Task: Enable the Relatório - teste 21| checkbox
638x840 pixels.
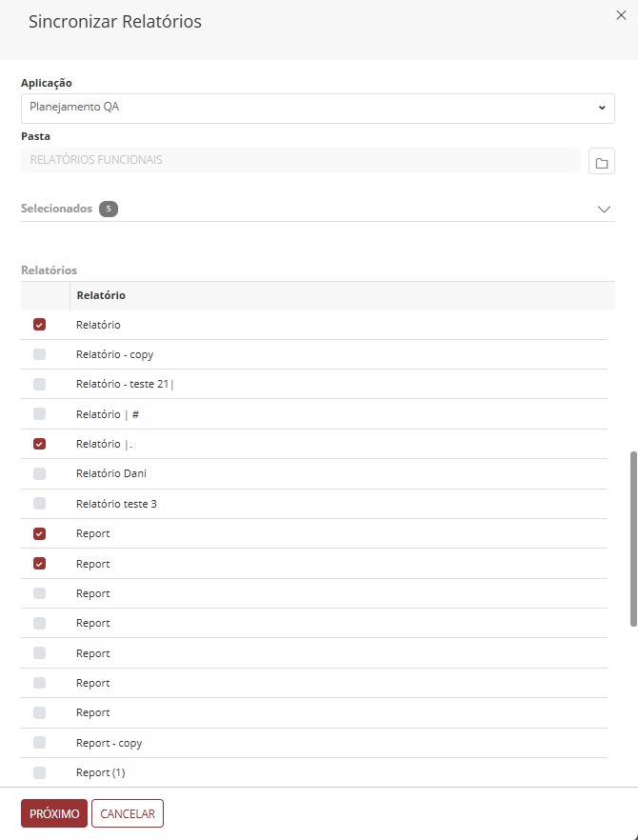Action: pos(39,384)
